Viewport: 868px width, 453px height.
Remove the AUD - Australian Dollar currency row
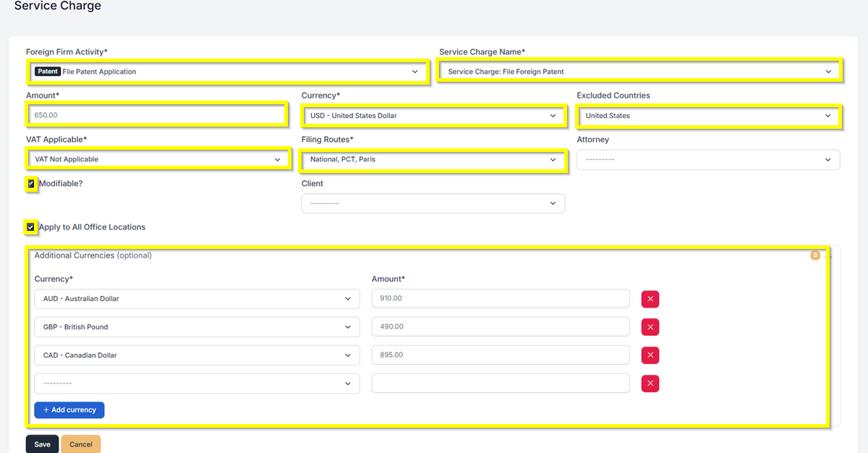(650, 299)
